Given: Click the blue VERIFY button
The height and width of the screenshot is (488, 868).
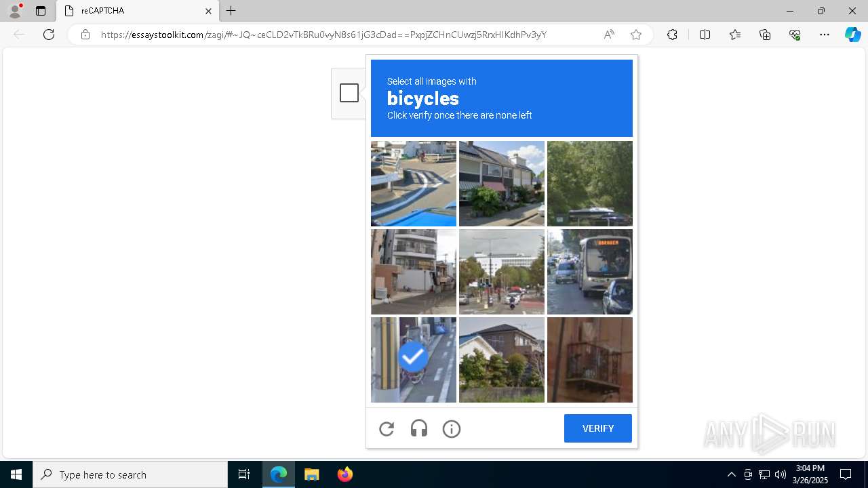Looking at the screenshot, I should (x=598, y=428).
